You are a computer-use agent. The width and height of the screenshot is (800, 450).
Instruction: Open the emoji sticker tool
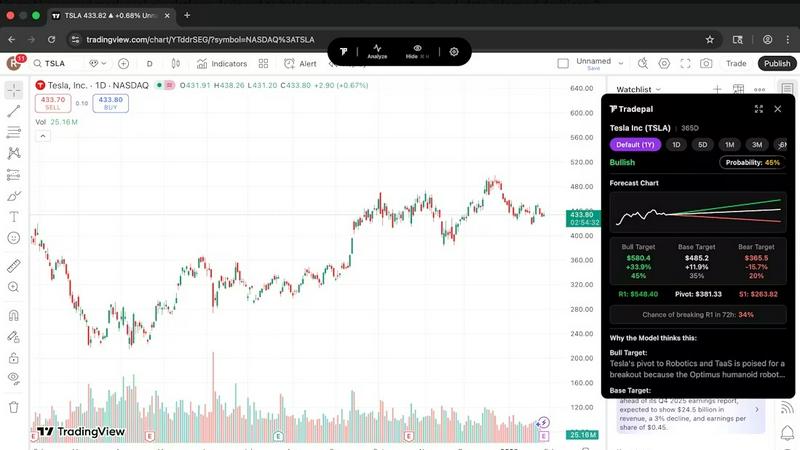14,238
